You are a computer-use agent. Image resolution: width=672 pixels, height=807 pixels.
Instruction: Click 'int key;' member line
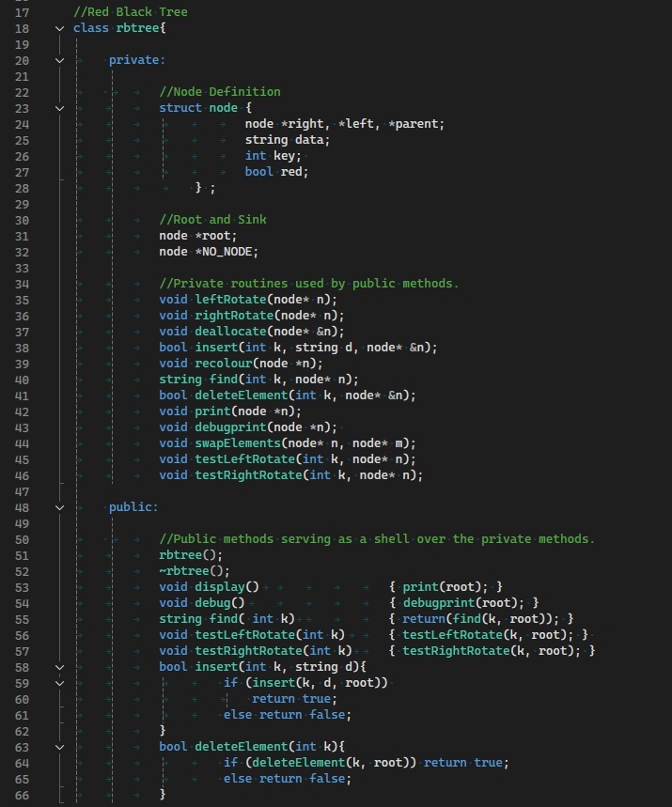(x=273, y=155)
